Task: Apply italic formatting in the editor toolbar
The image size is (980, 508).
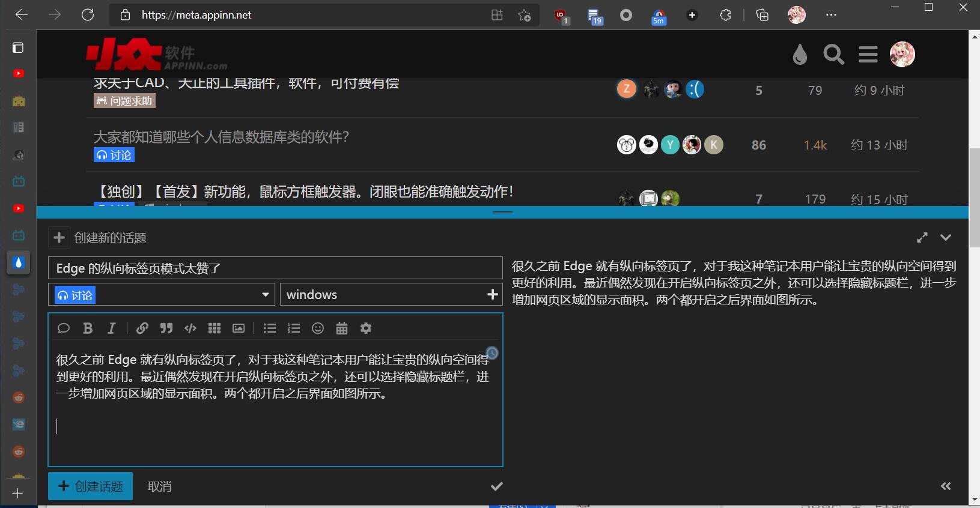Action: [111, 328]
